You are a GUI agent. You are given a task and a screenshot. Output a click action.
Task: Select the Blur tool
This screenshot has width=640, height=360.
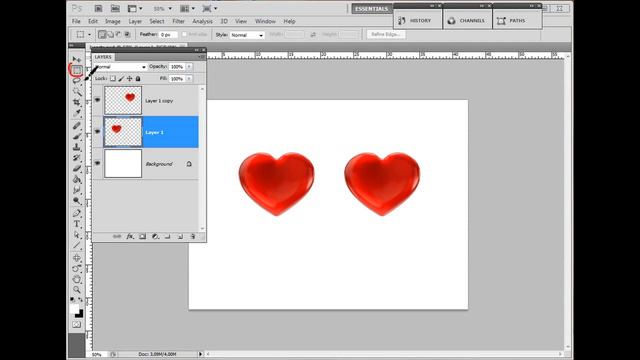[76, 190]
